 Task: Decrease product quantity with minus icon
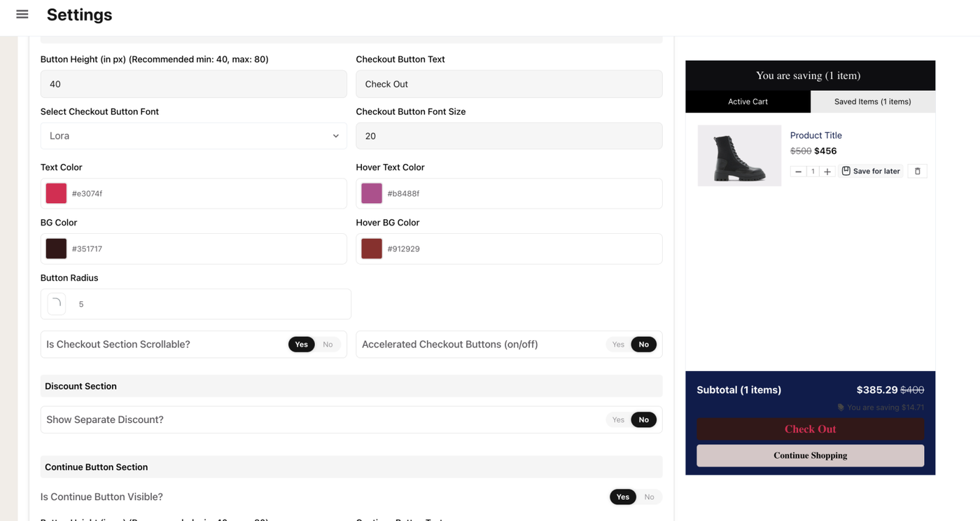[x=798, y=172]
